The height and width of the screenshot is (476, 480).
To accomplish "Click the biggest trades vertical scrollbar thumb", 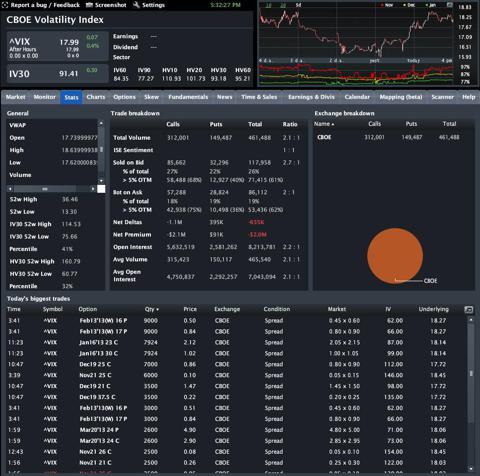I will pos(471,373).
